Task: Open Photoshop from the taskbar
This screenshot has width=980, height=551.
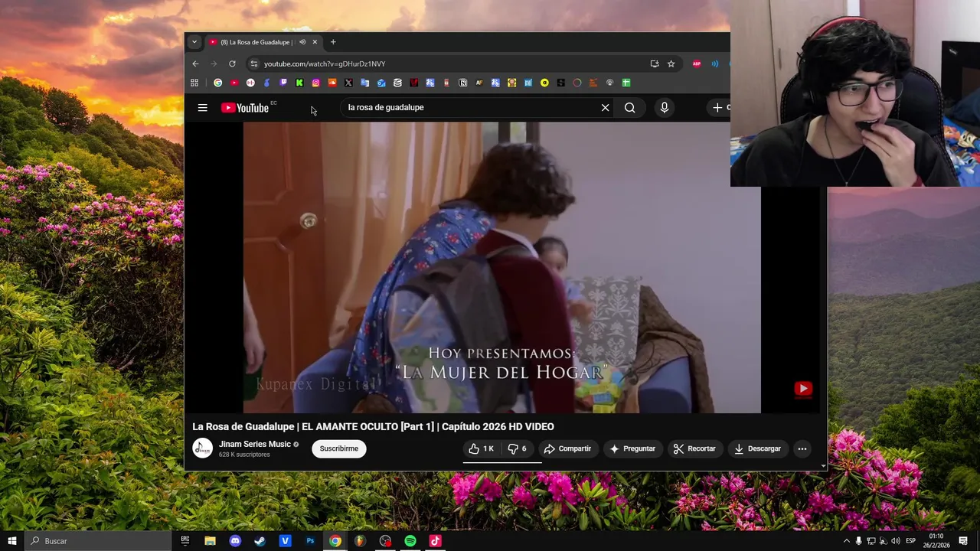Action: (x=310, y=541)
